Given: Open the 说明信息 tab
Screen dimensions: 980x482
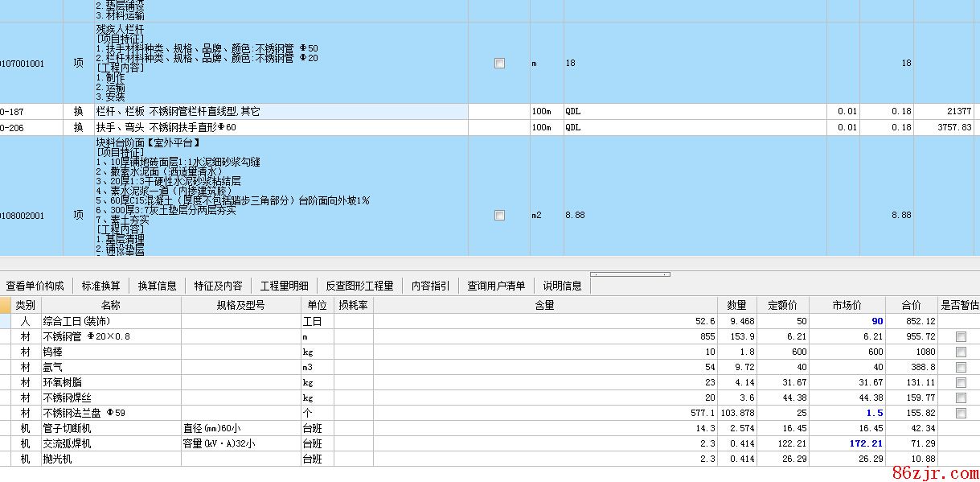Looking at the screenshot, I should click(x=562, y=286).
